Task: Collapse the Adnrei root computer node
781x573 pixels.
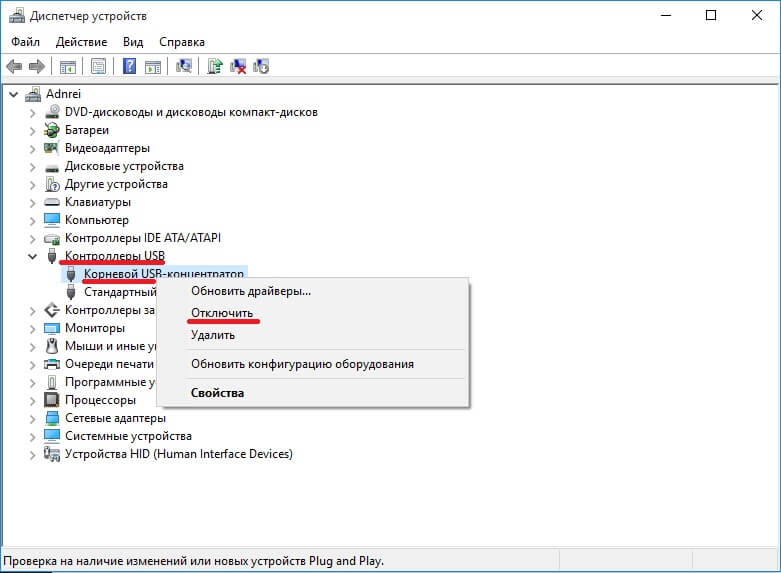Action: point(13,94)
